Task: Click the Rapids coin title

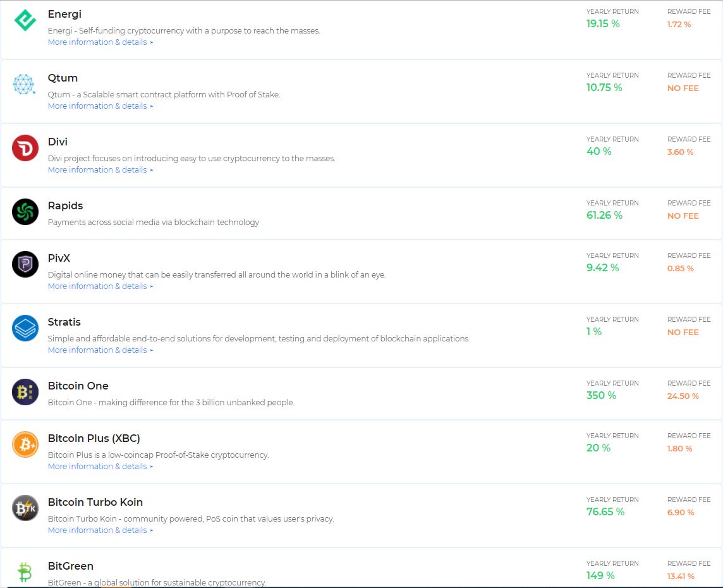Action: coord(66,205)
